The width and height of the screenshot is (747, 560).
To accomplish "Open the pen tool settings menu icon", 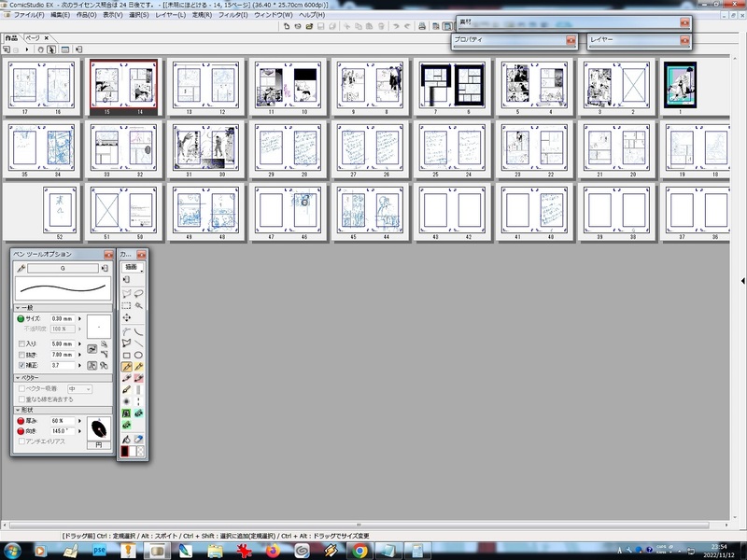I will coord(105,268).
